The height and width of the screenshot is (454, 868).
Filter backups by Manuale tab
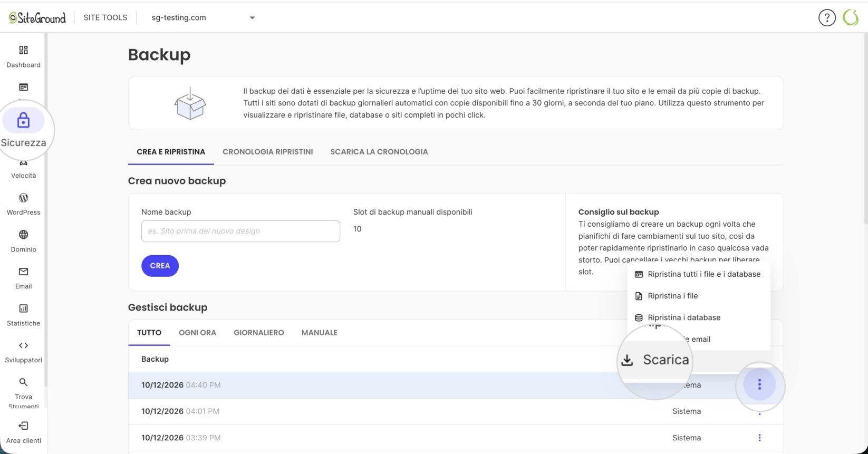pos(320,333)
